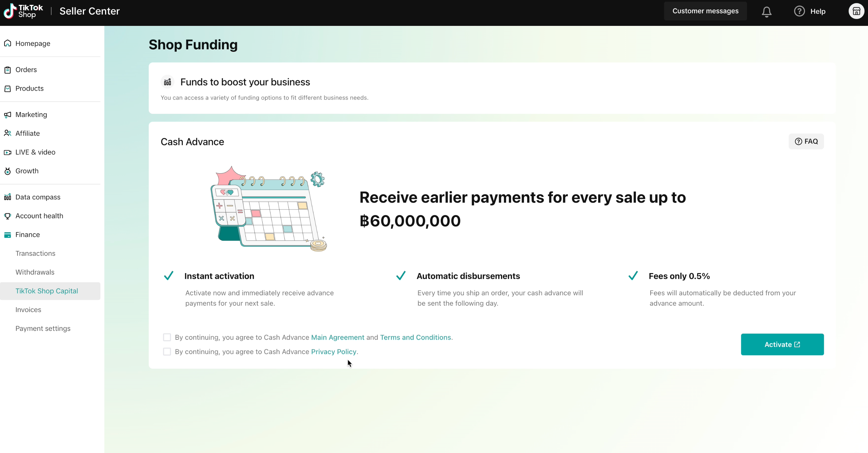Select Transactions under Finance
Viewport: 868px width, 453px height.
35,253
